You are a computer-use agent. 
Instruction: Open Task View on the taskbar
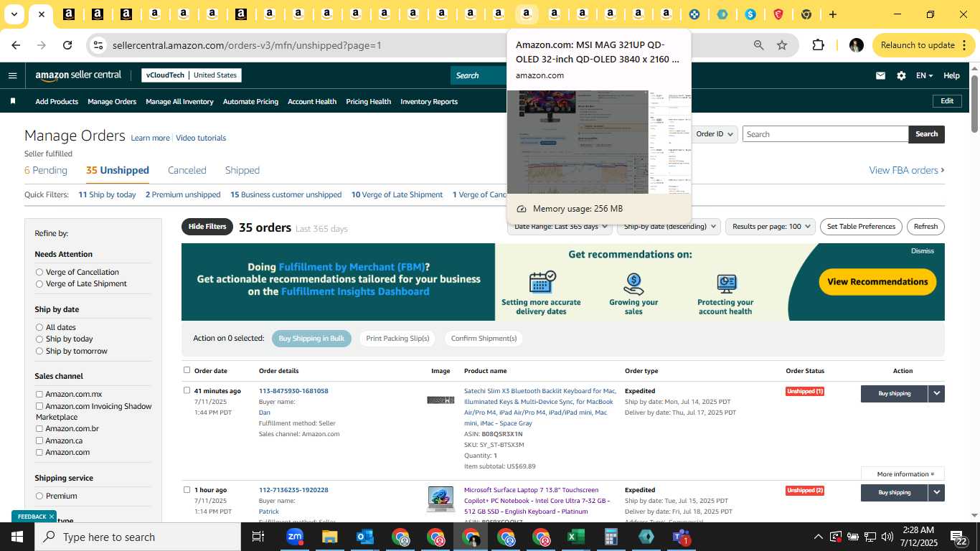(x=258, y=537)
